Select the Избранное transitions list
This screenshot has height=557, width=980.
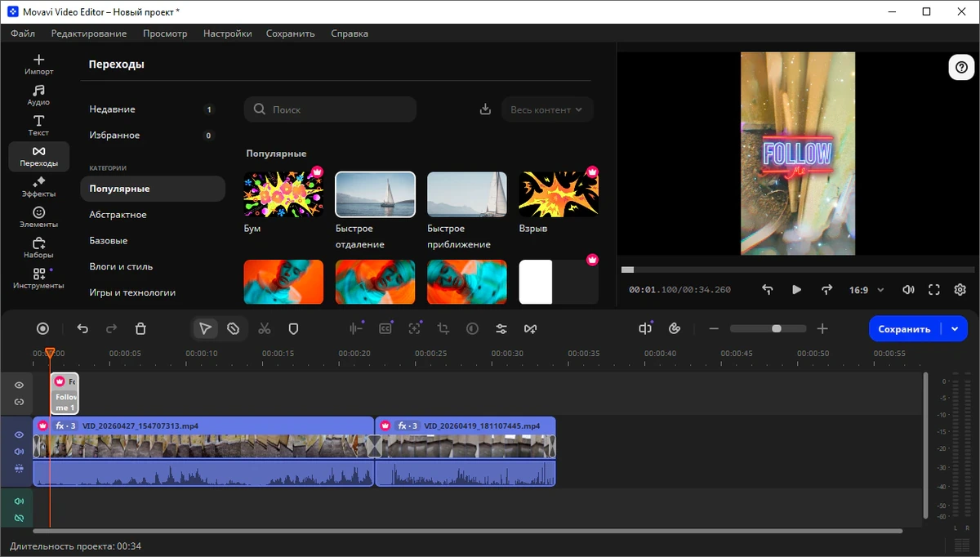(x=152, y=136)
